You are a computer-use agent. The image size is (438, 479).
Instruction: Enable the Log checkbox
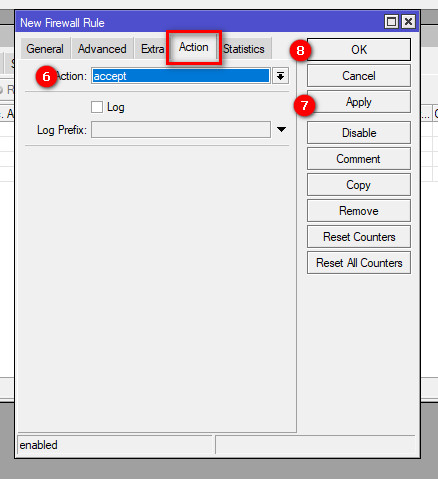click(x=97, y=107)
